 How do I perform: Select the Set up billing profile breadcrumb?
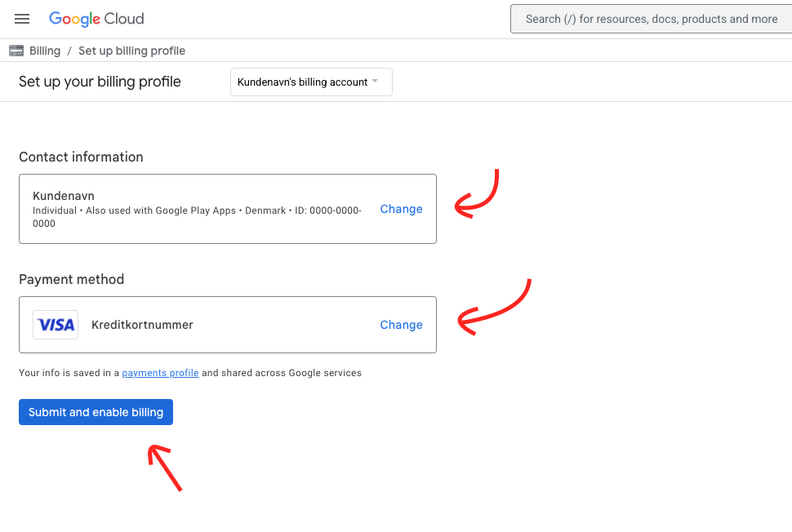point(131,51)
